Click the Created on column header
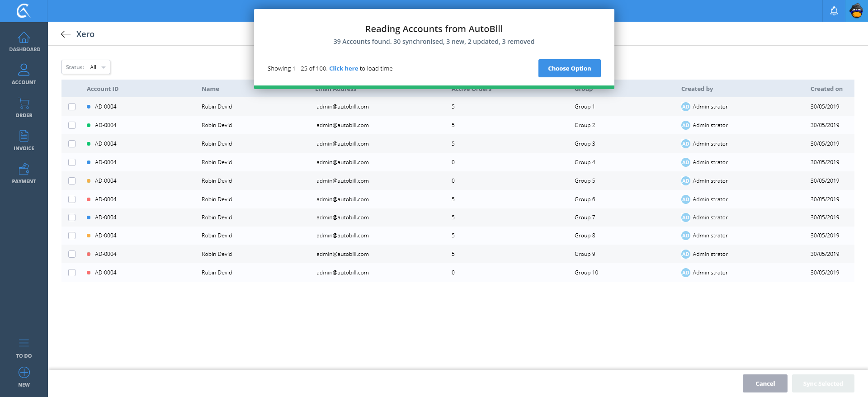This screenshot has width=868, height=397. (826, 89)
